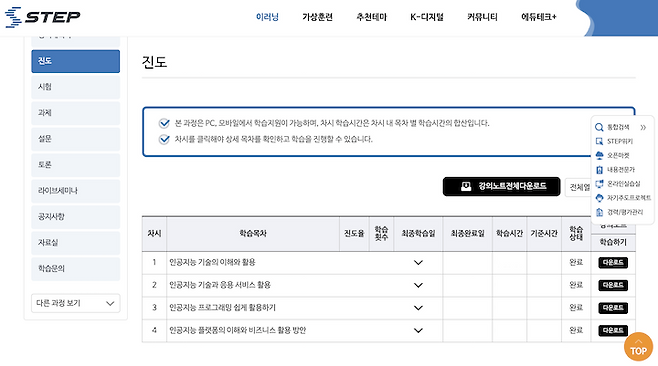Click 완료 status in lesson 3 row

pyautogui.click(x=576, y=308)
